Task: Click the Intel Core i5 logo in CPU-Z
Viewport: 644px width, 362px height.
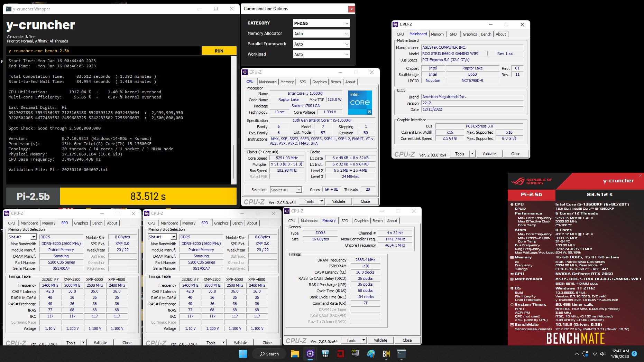Action: (x=360, y=103)
